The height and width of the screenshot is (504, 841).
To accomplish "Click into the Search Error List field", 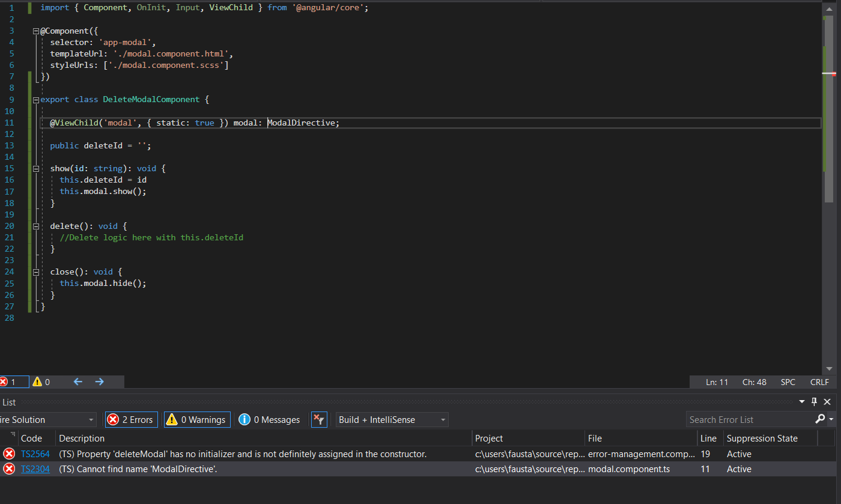I will pyautogui.click(x=750, y=419).
